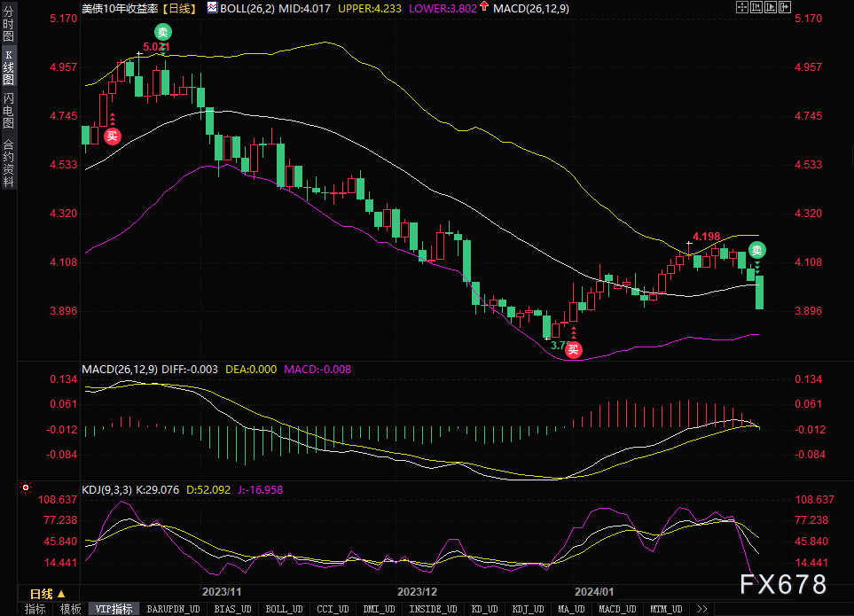Click the red 买 marker at the chart's left side
This screenshot has height=616, width=854.
click(113, 136)
